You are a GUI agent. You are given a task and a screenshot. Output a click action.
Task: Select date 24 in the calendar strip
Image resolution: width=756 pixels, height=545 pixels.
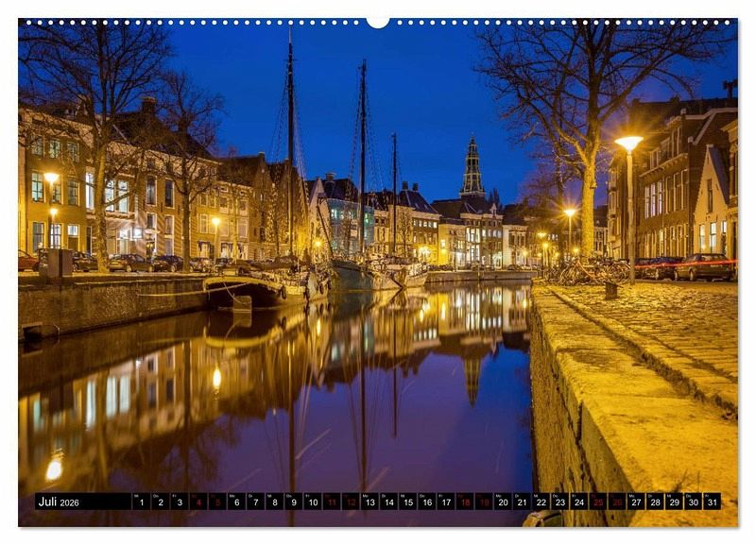[579, 502]
